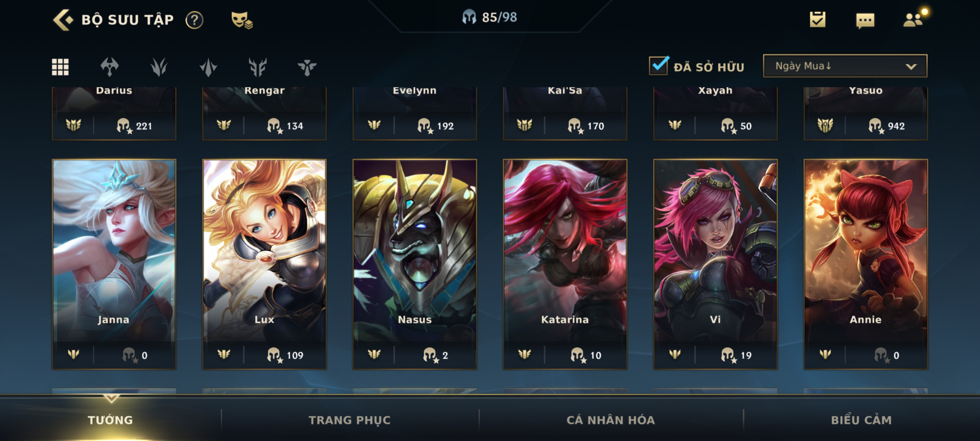This screenshot has width=980, height=441.
Task: Open the help question mark icon
Action: tap(194, 20)
